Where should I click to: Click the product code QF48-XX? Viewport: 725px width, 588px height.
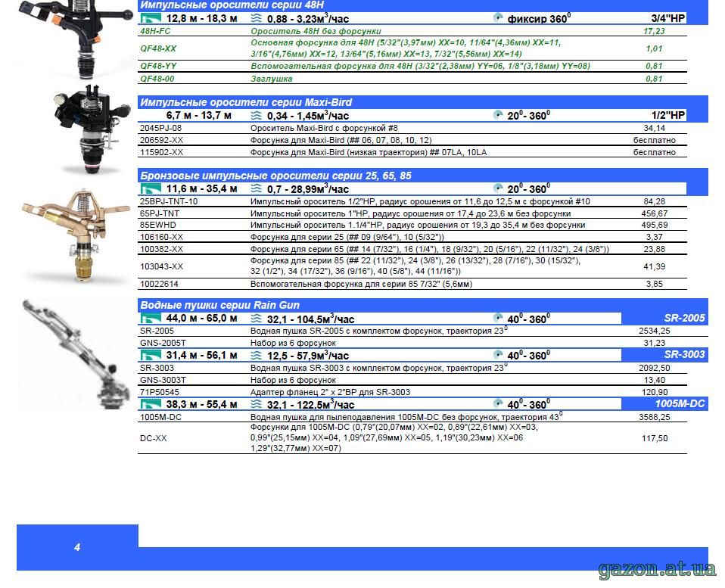click(158, 48)
